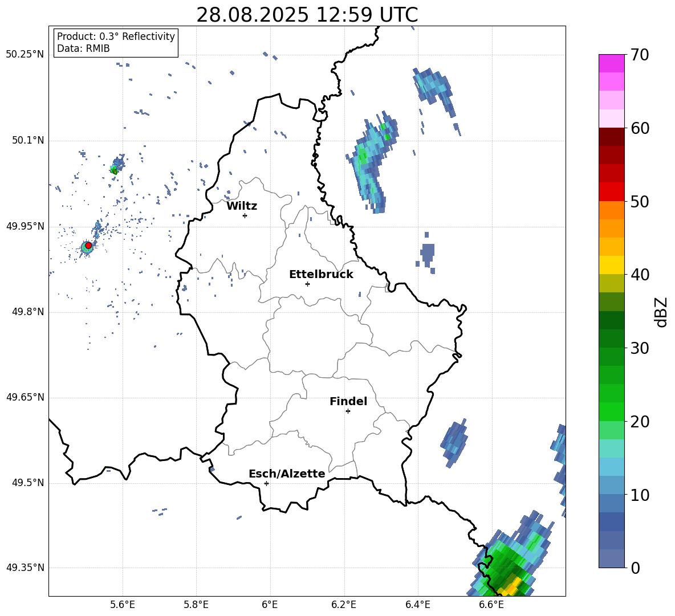Click the bright red colorbar swatch near 50
This screenshot has width=675, height=616.
click(611, 192)
